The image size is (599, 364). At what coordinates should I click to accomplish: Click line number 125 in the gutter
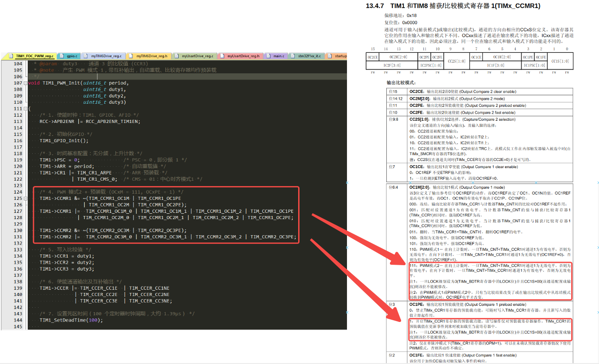tap(17, 198)
